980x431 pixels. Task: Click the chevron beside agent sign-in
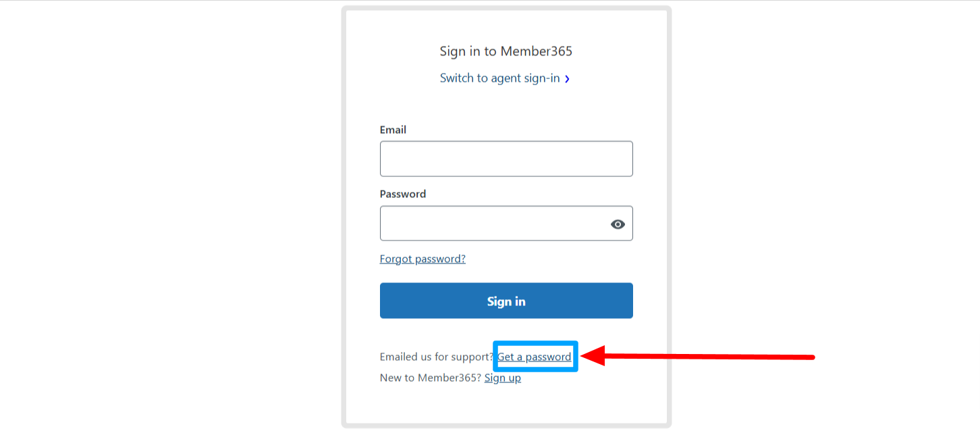tap(567, 79)
